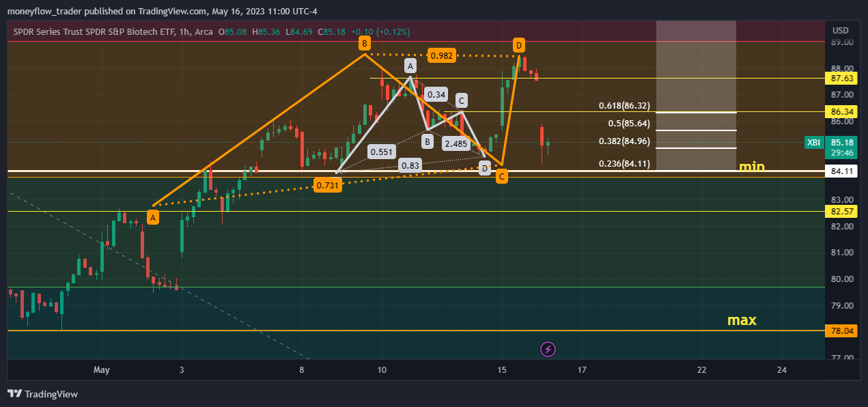Viewport: 868px width, 407px height.
Task: Click the 81.00 price scale value
Action: (843, 253)
